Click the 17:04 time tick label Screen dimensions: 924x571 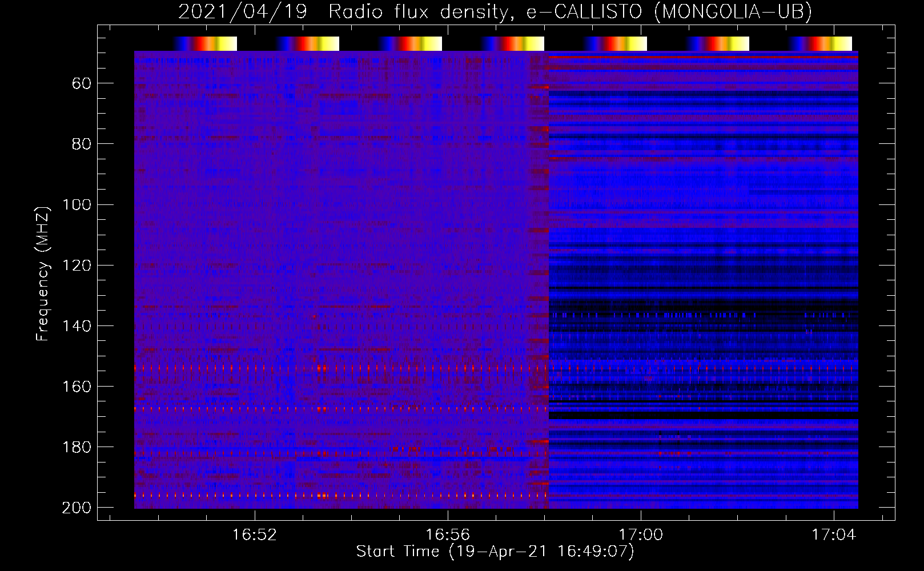(834, 534)
